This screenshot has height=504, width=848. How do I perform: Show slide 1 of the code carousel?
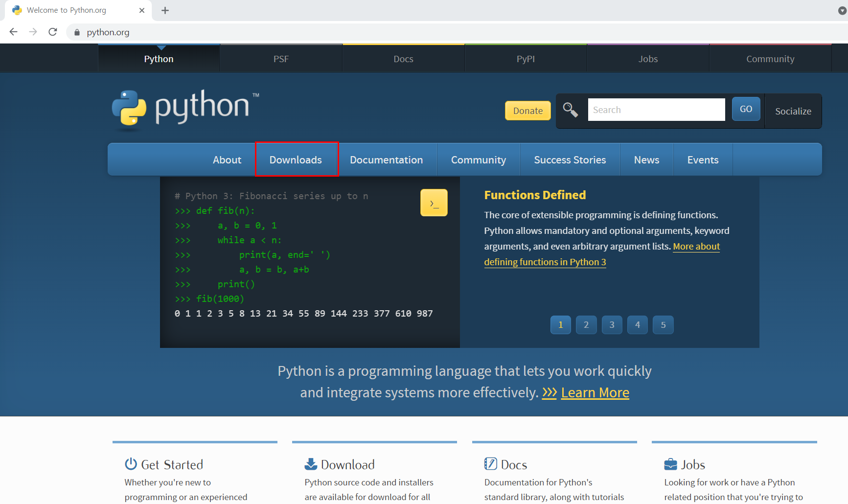561,325
